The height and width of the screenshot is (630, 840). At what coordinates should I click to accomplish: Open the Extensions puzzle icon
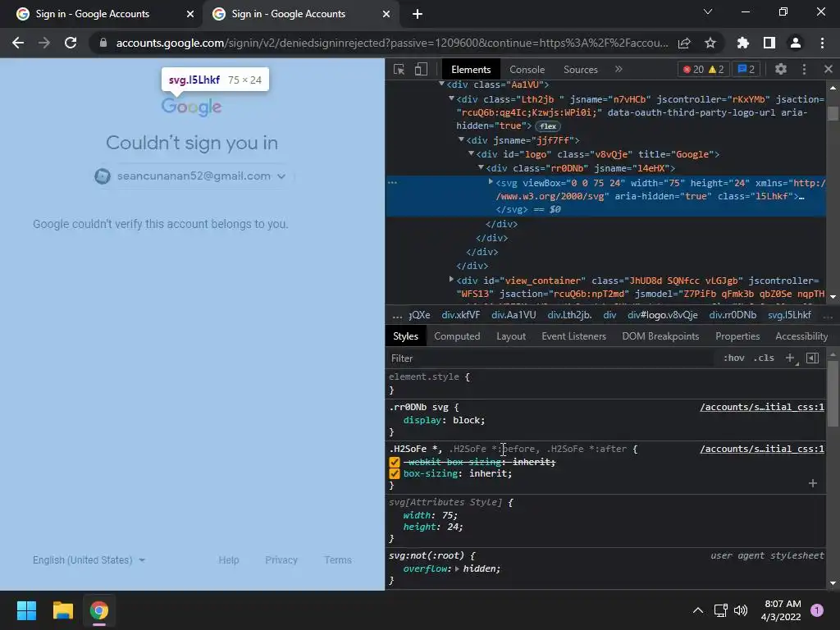tap(742, 43)
